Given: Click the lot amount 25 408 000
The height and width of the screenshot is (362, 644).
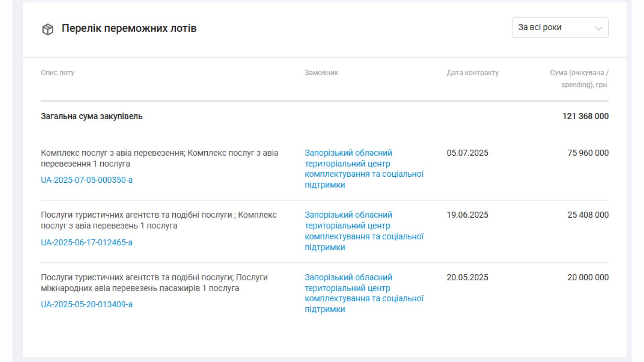Looking at the screenshot, I should 588,215.
